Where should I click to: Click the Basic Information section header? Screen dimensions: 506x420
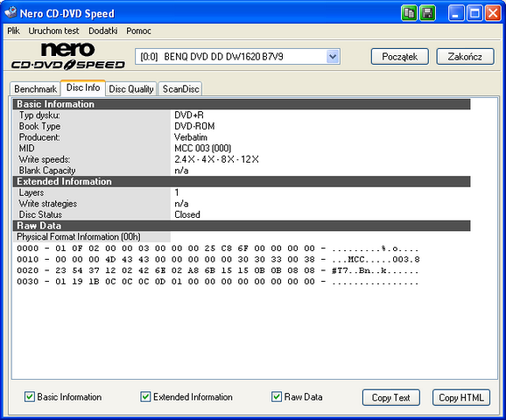pyautogui.click(x=242, y=104)
